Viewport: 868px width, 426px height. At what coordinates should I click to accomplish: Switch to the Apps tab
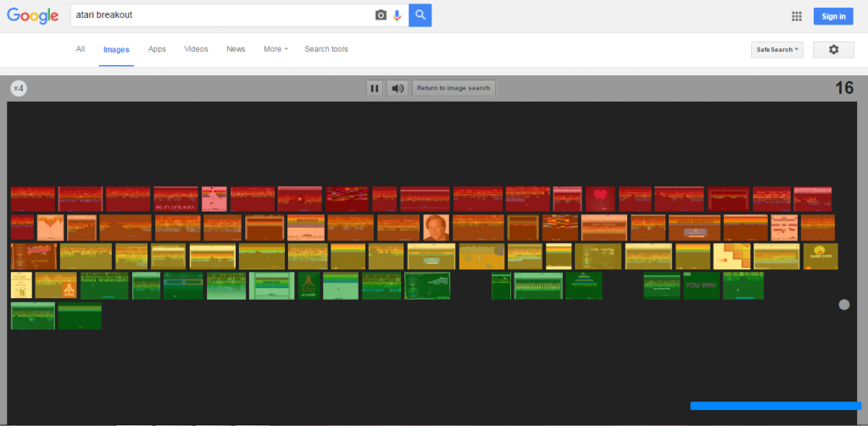tap(157, 49)
